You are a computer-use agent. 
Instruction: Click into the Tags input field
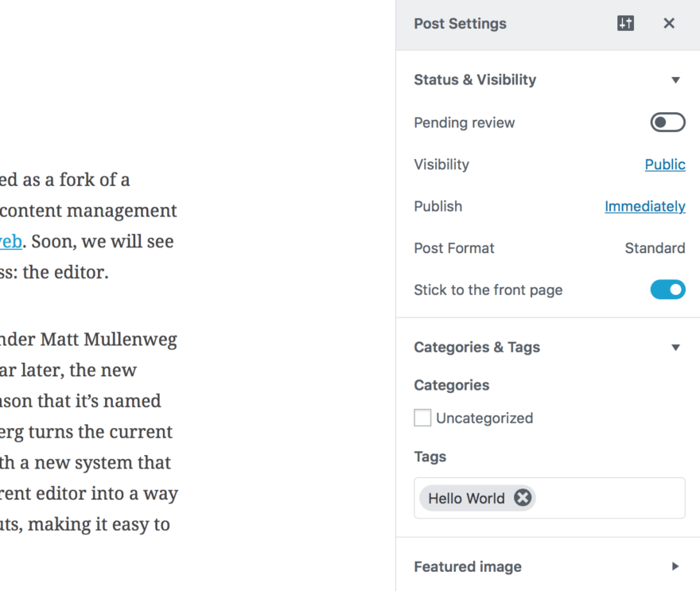click(609, 498)
